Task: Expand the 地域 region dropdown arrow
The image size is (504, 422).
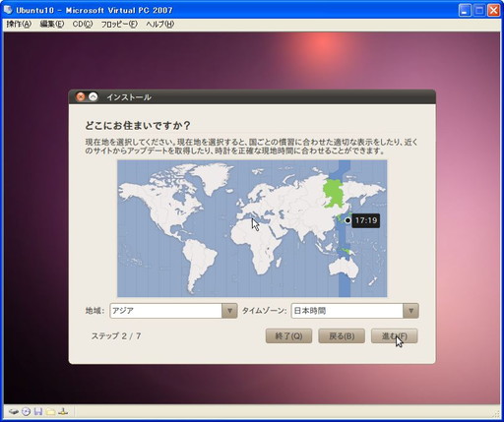Action: click(229, 311)
